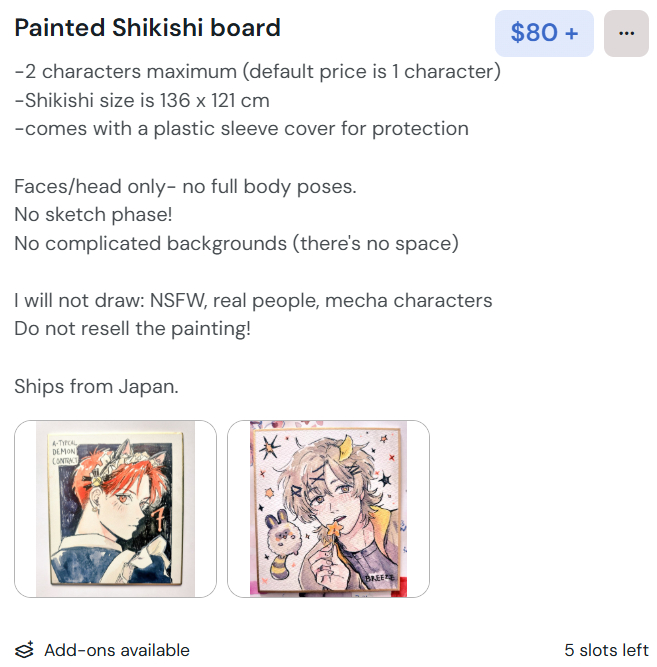Screen dimensions: 657x667
Task: Open the red-haired character painting thumbnail
Action: [115, 509]
